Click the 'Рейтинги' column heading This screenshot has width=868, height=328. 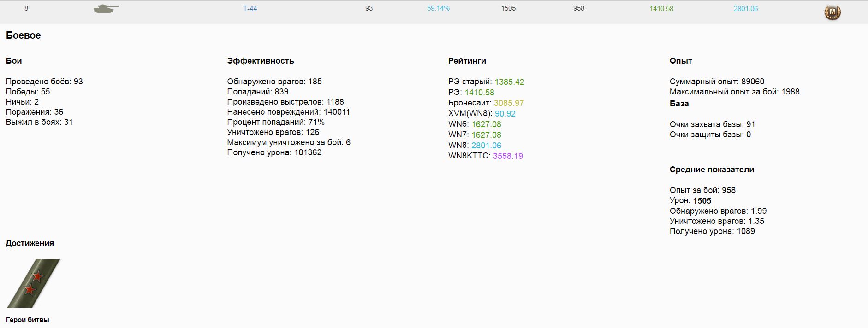click(467, 61)
